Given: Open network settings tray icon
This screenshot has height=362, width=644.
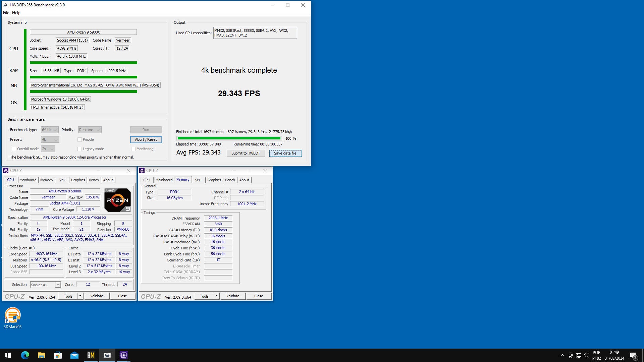Looking at the screenshot, I should [x=579, y=355].
